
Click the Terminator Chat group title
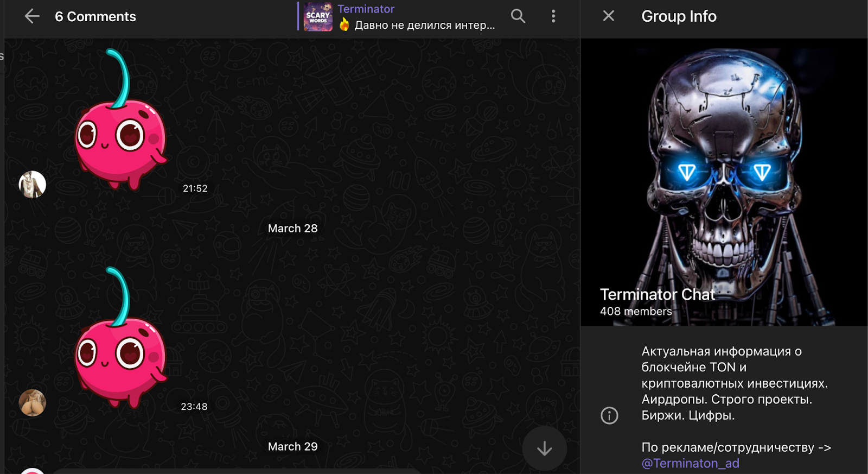click(x=658, y=294)
